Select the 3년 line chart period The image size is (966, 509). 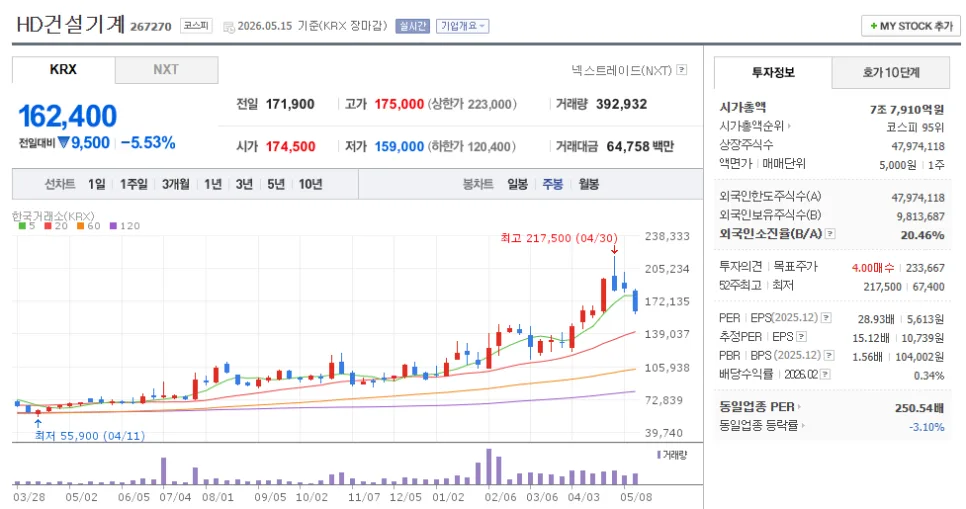click(244, 184)
